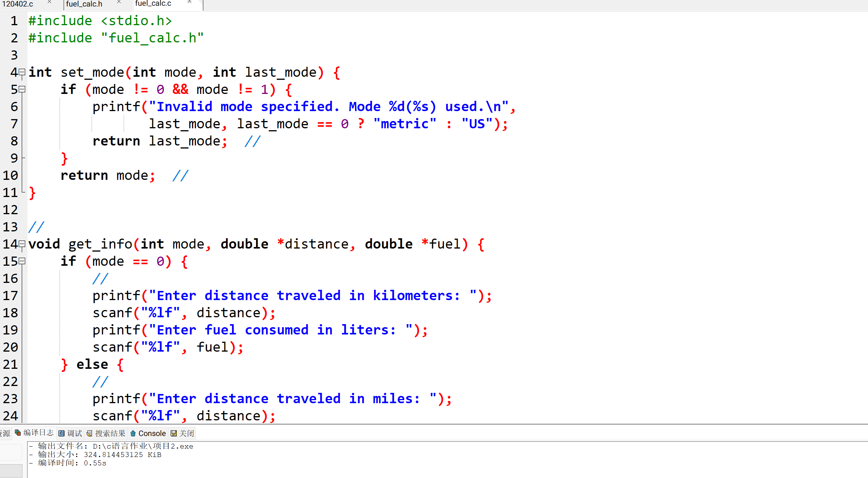The width and height of the screenshot is (868, 478).
Task: Collapse the get_info function at line 14
Action: tap(22, 244)
